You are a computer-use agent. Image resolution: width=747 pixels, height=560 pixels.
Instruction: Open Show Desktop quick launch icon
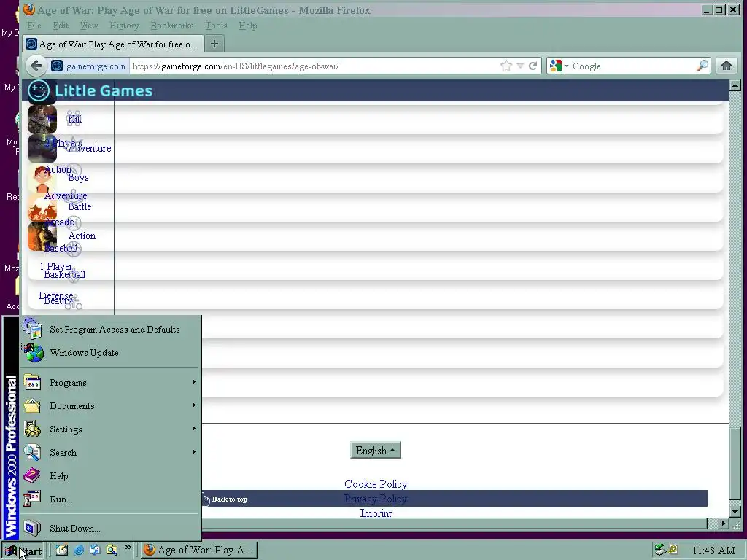[x=62, y=550]
